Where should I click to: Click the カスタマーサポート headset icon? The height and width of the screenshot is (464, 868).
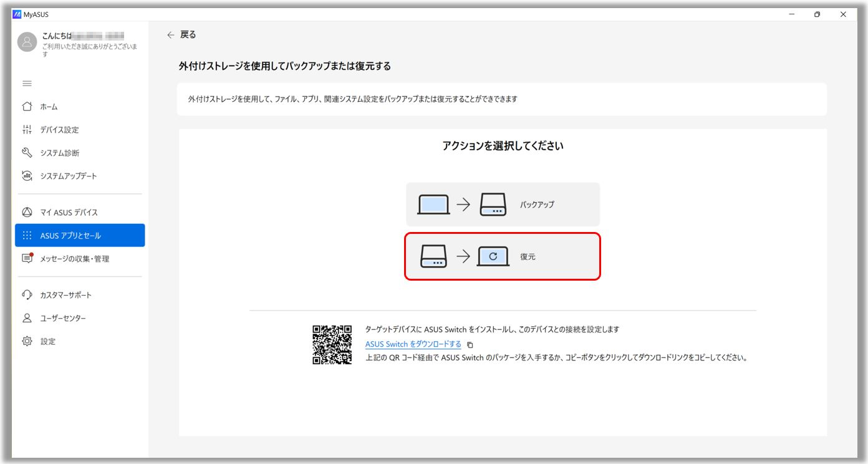(27, 295)
